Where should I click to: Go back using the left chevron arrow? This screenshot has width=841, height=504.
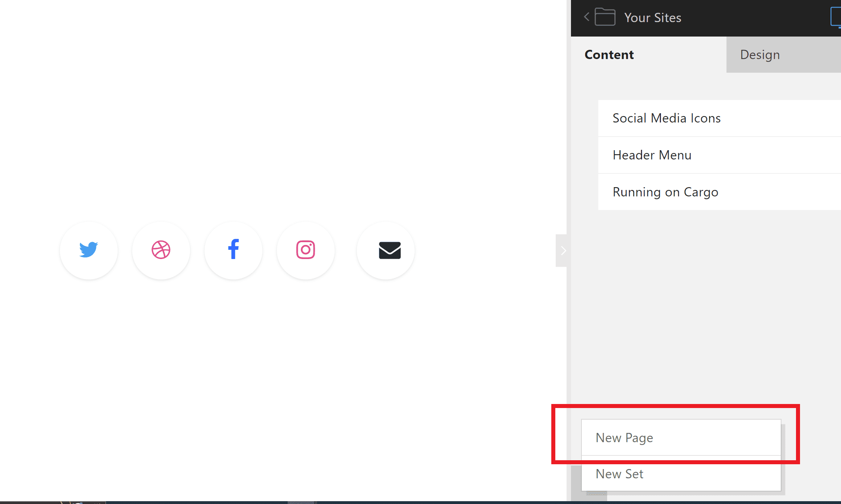tap(587, 17)
